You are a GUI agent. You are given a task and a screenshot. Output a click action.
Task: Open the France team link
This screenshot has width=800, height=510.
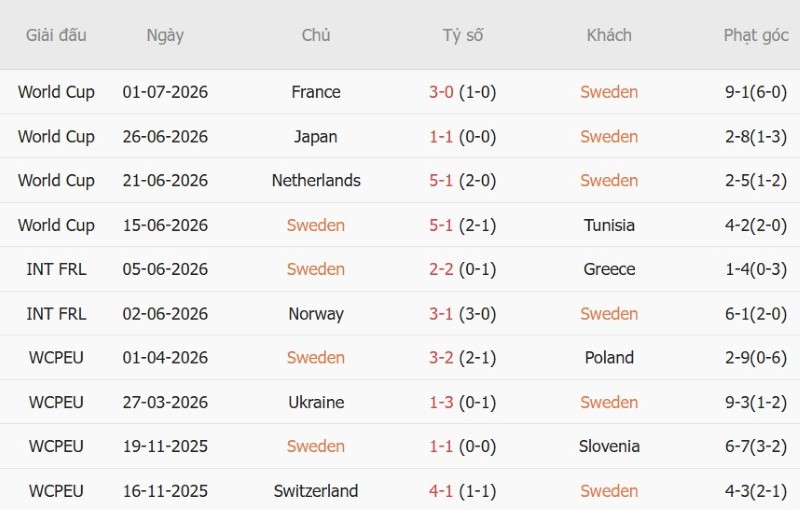coord(316,92)
